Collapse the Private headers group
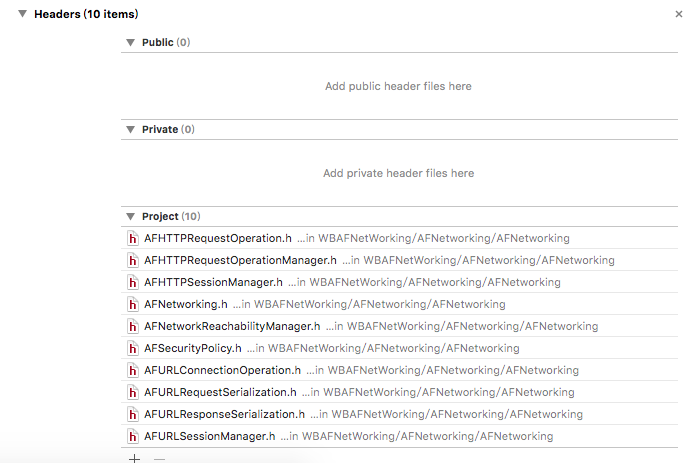The height and width of the screenshot is (463, 688). click(130, 129)
